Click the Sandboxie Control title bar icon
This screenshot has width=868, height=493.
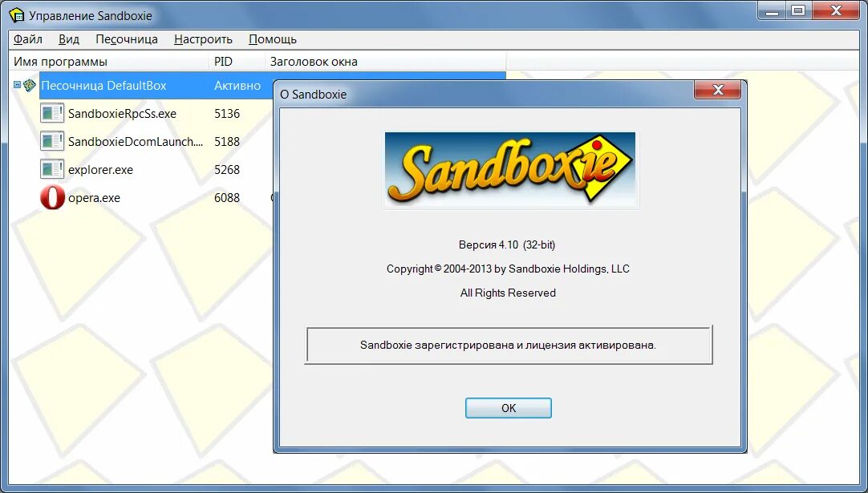pos(17,15)
